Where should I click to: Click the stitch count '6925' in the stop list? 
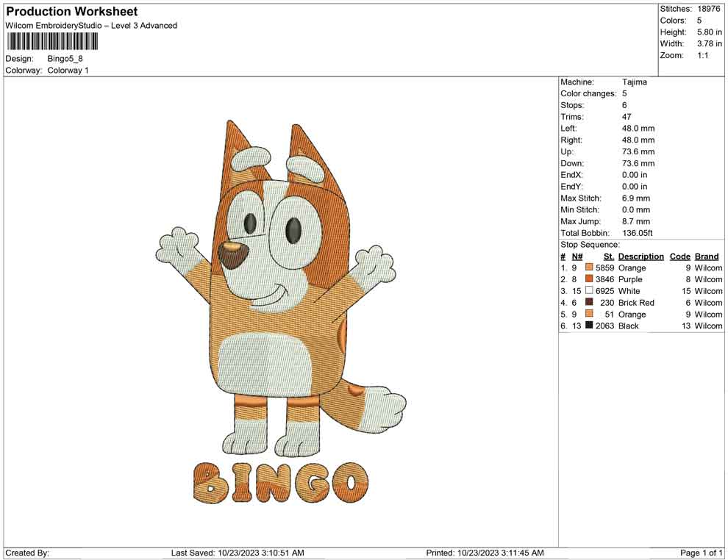[604, 291]
